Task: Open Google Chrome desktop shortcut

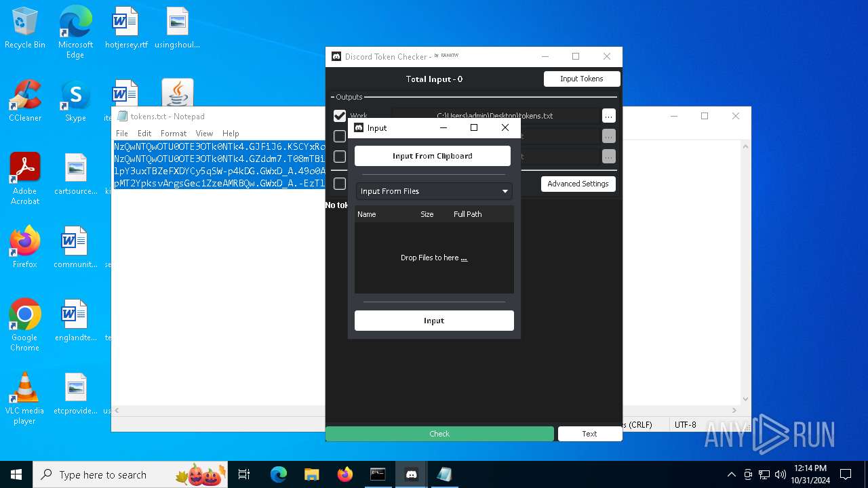Action: click(25, 325)
